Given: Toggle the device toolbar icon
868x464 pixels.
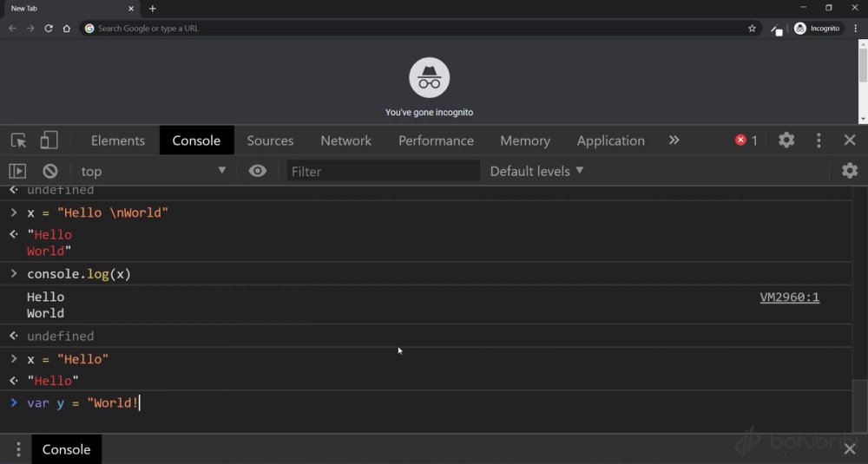Looking at the screenshot, I should (49, 141).
